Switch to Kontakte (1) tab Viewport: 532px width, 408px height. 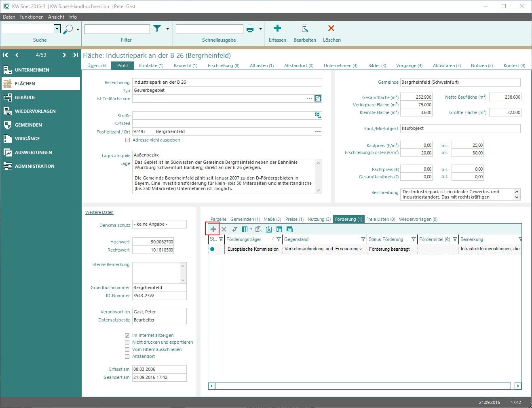click(151, 66)
